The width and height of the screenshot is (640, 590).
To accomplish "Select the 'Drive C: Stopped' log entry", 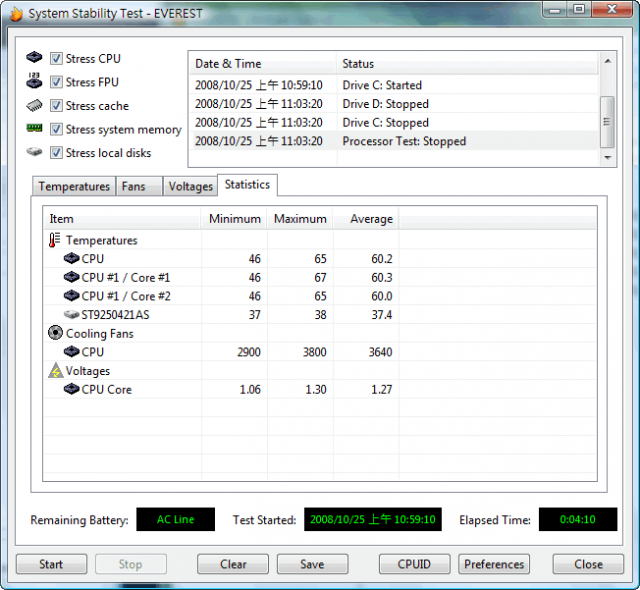I will tap(394, 122).
